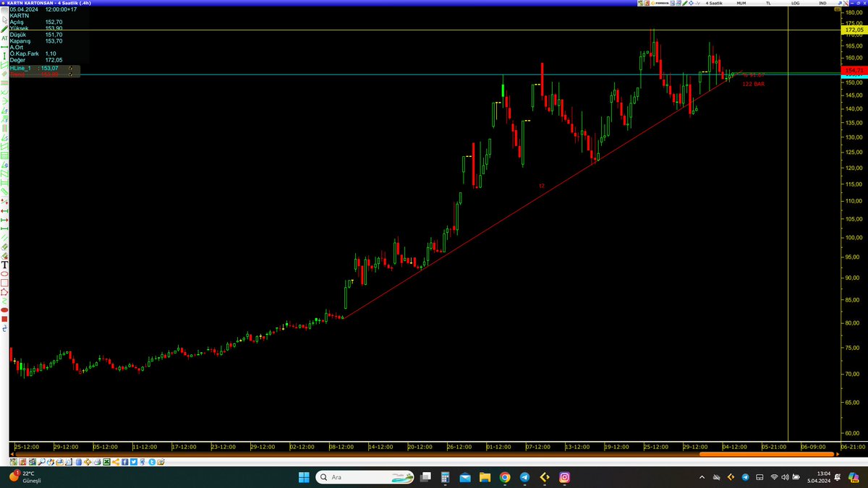The height and width of the screenshot is (488, 868).
Task: Click the first icon in the bottom toolbar
Action: 14,462
